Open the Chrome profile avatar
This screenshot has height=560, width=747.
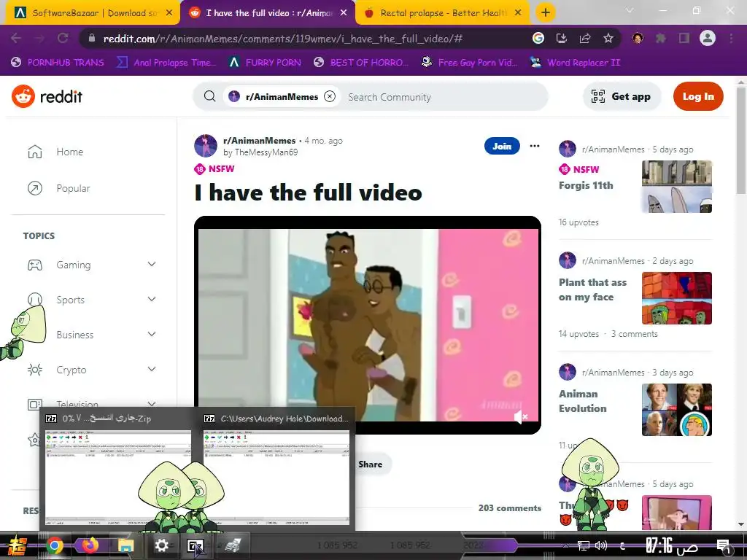pos(708,38)
